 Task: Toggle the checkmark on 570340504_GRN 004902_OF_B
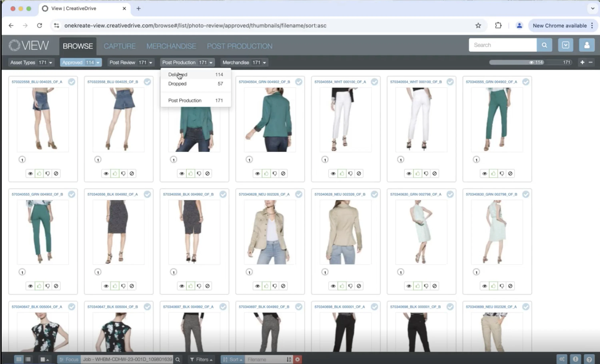299,82
